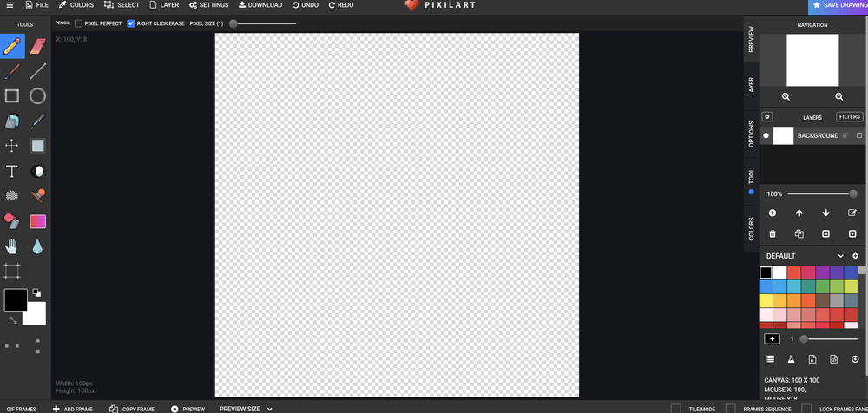Pick the red swatch in the palette
Viewport: 868px width, 413px height.
pos(794,272)
